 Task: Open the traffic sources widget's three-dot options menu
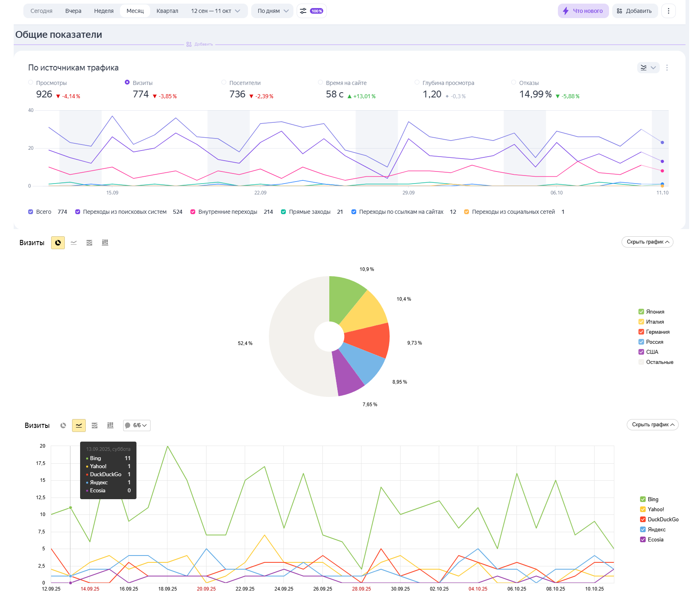click(x=667, y=68)
